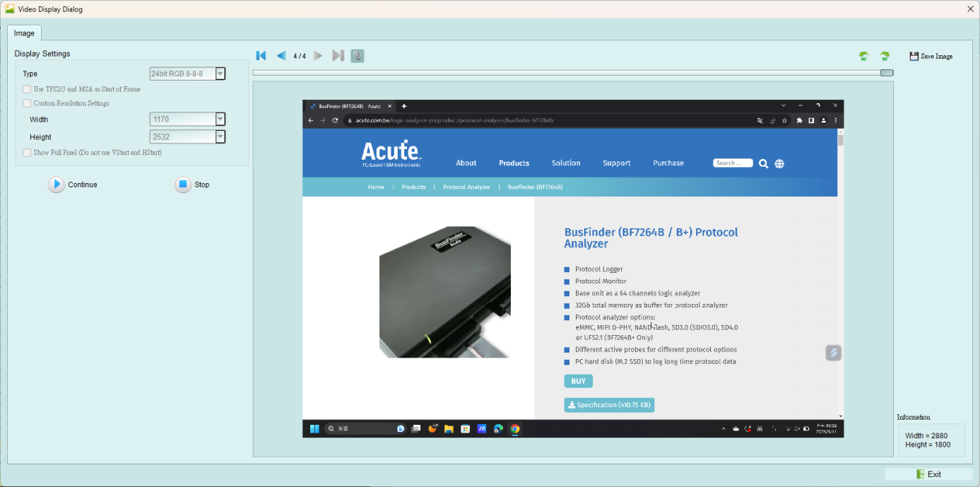980x487 pixels.
Task: Click Edge icon in captured taskbar
Action: 498,428
